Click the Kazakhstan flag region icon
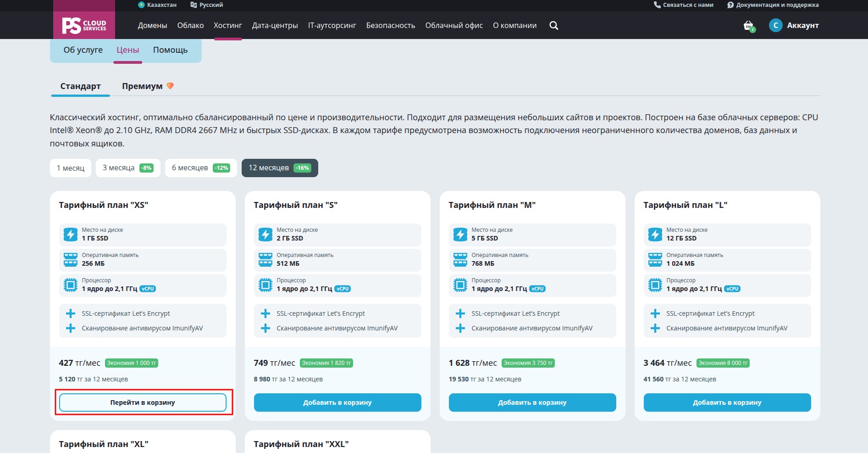 141,5
